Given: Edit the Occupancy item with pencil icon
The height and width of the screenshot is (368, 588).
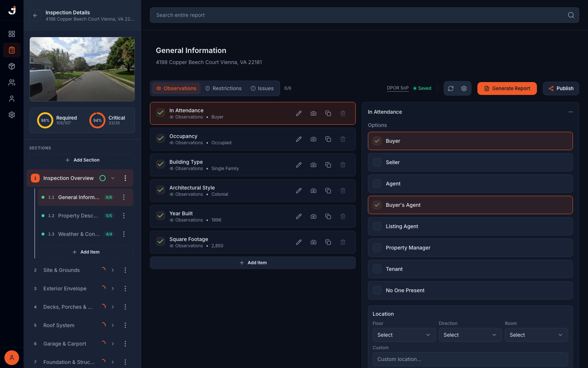Looking at the screenshot, I should 299,139.
